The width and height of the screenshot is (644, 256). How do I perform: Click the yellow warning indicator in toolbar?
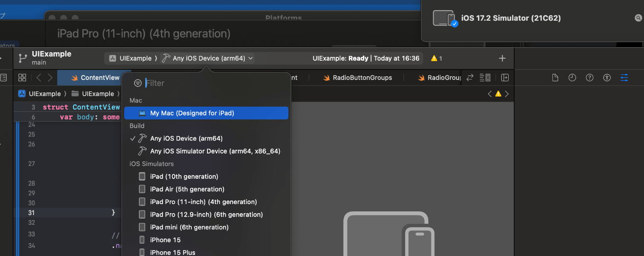436,58
